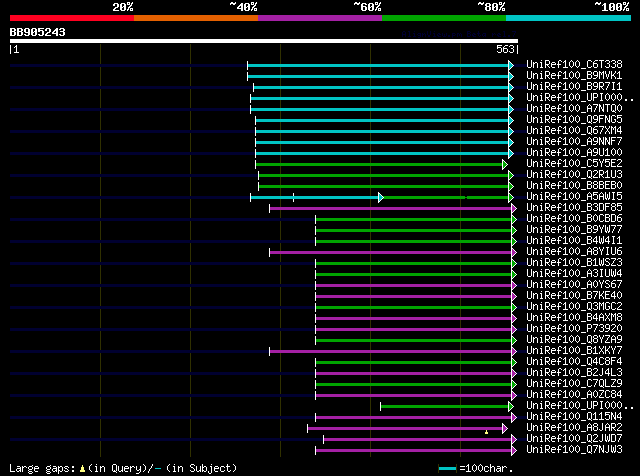The height and width of the screenshot is (476, 640).
Task: Open subject UniRef100_B2J4L3
Action: click(574, 373)
